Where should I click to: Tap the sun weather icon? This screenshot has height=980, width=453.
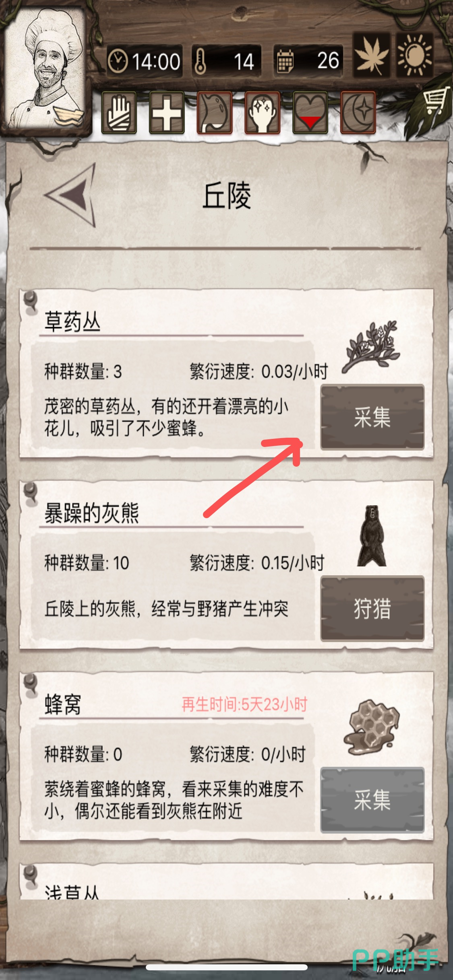click(x=415, y=56)
